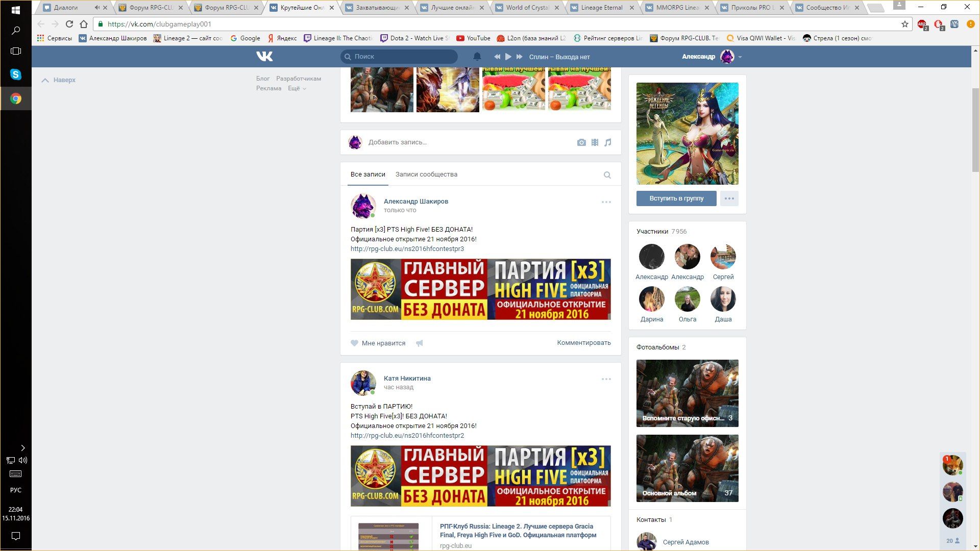Screen dimensions: 980x551
Task: Click the video film icon in add-post box
Action: 595,143
